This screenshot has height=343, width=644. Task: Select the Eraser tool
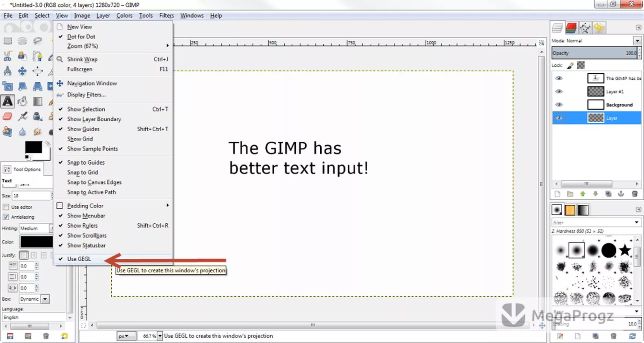click(7, 117)
